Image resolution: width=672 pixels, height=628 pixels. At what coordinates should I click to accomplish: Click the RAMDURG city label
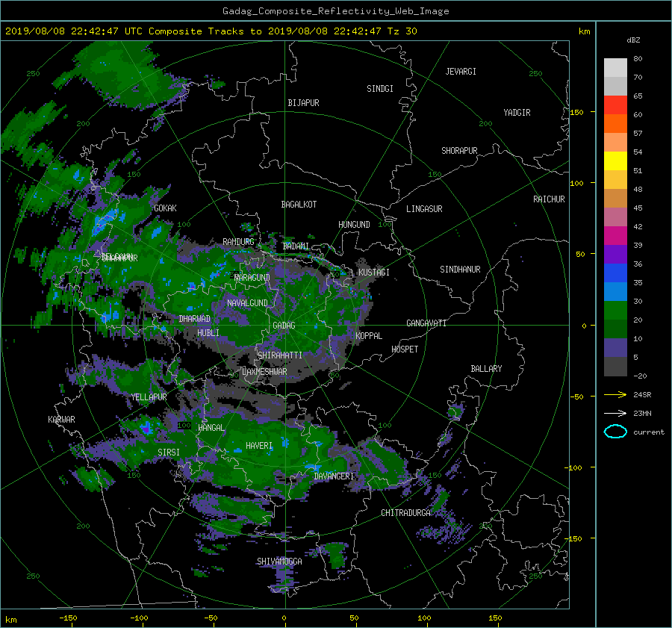[x=238, y=242]
